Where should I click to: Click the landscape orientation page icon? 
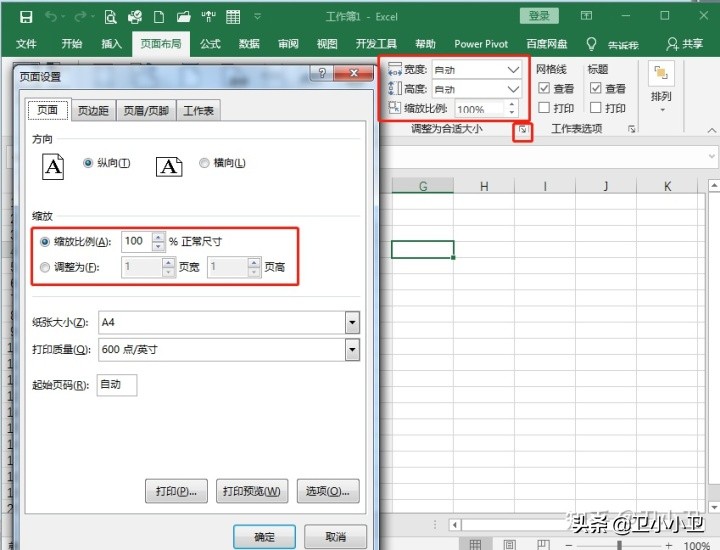[x=169, y=167]
